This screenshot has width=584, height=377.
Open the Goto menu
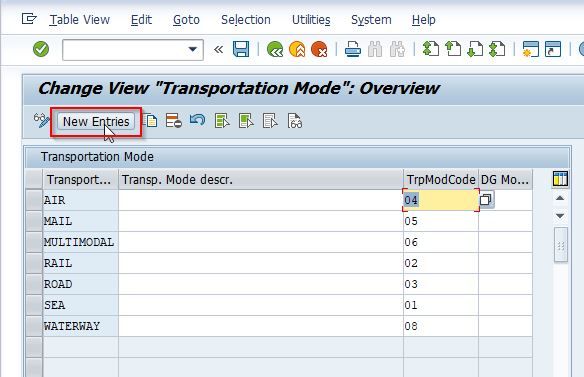[x=186, y=20]
